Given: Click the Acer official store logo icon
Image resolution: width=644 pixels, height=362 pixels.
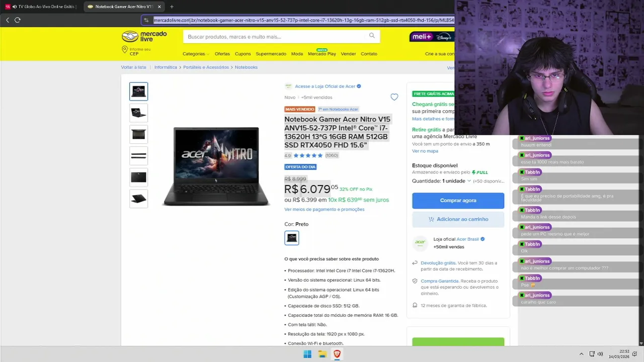Looking at the screenshot, I should click(288, 86).
